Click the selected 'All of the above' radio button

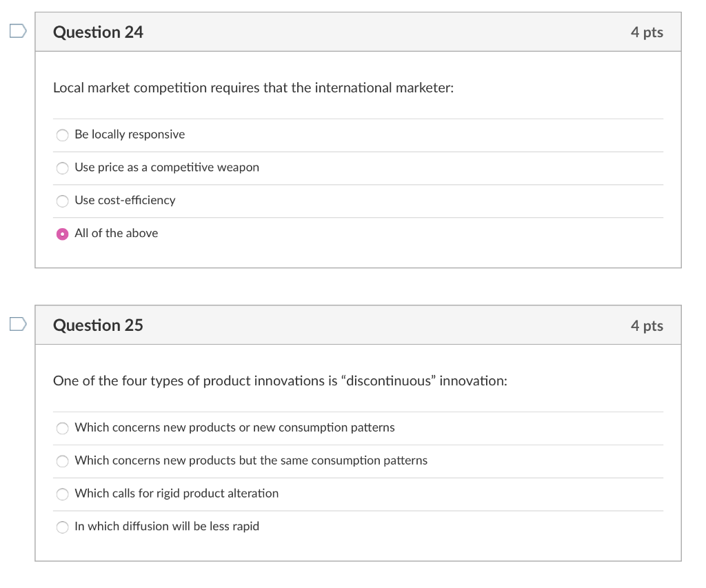tap(63, 234)
